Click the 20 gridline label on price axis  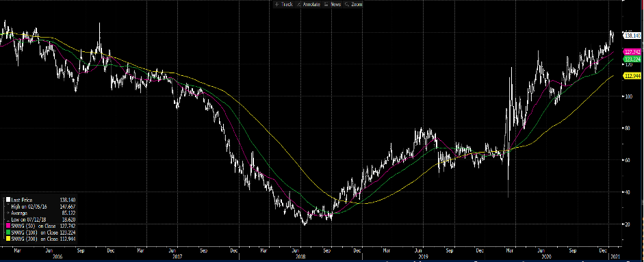pyautogui.click(x=628, y=224)
